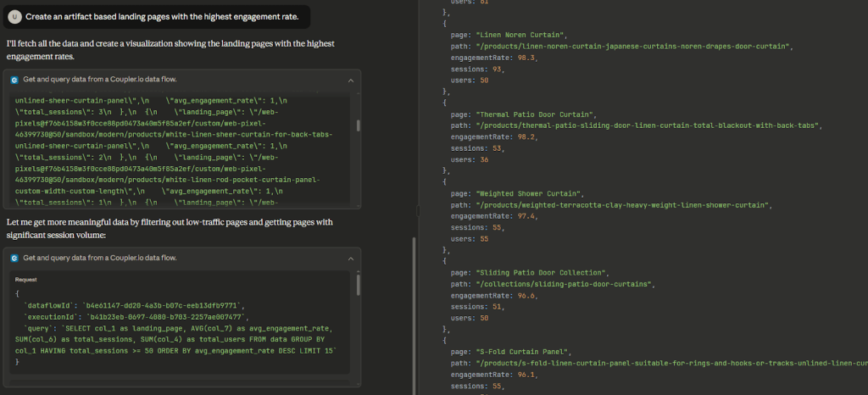Click page "Sliding Patio Door Collection" line
The width and height of the screenshot is (868, 395).
[x=529, y=273]
